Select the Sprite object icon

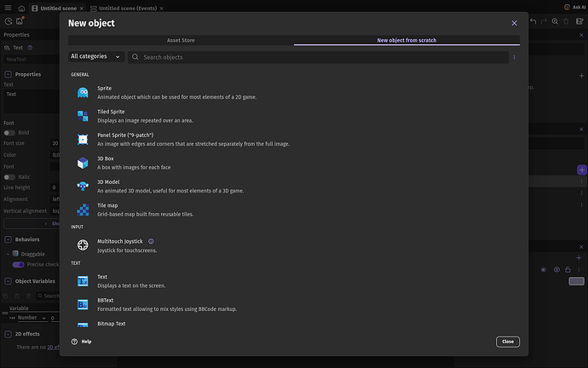pyautogui.click(x=83, y=92)
